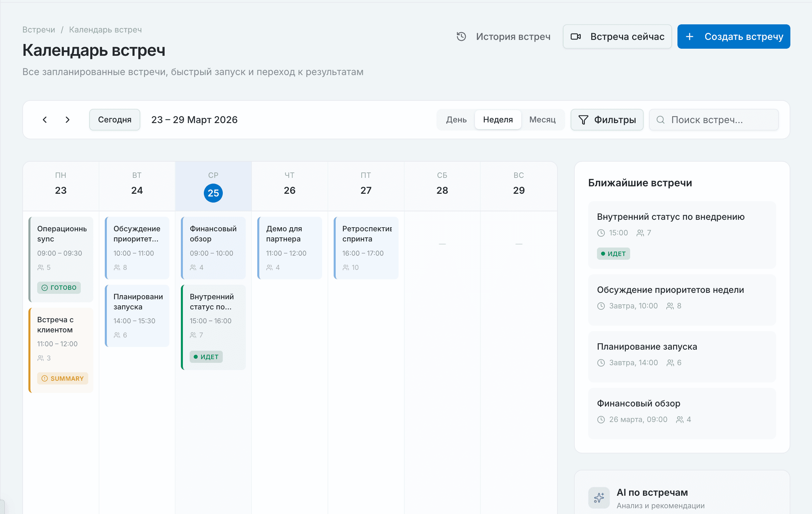Viewport: 812px width, 514px height.
Task: Open the «История встреч» history icon
Action: coord(461,37)
